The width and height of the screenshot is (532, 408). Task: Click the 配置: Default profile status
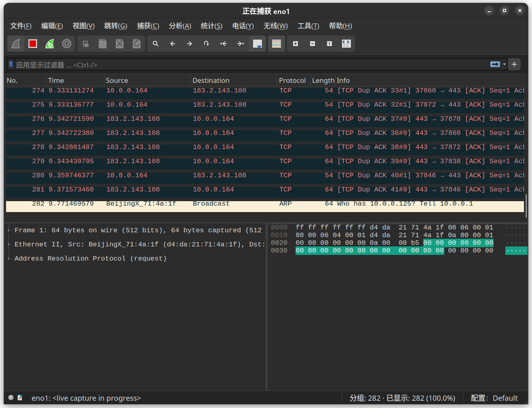click(494, 398)
